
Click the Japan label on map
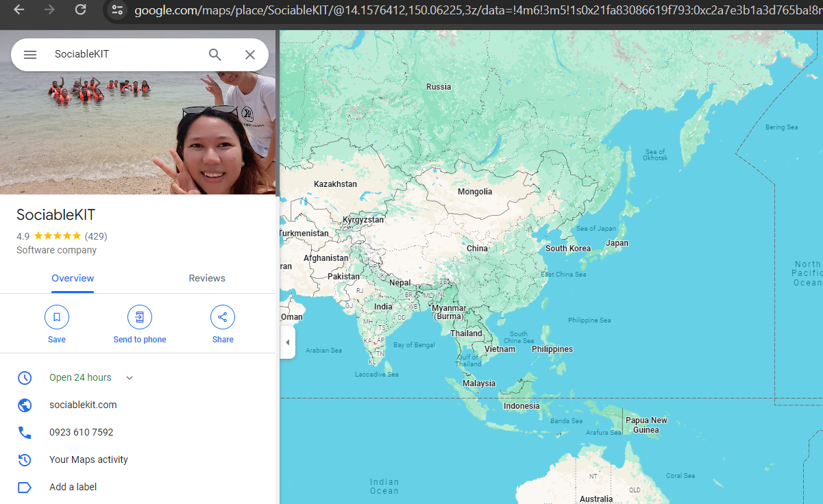pos(617,243)
